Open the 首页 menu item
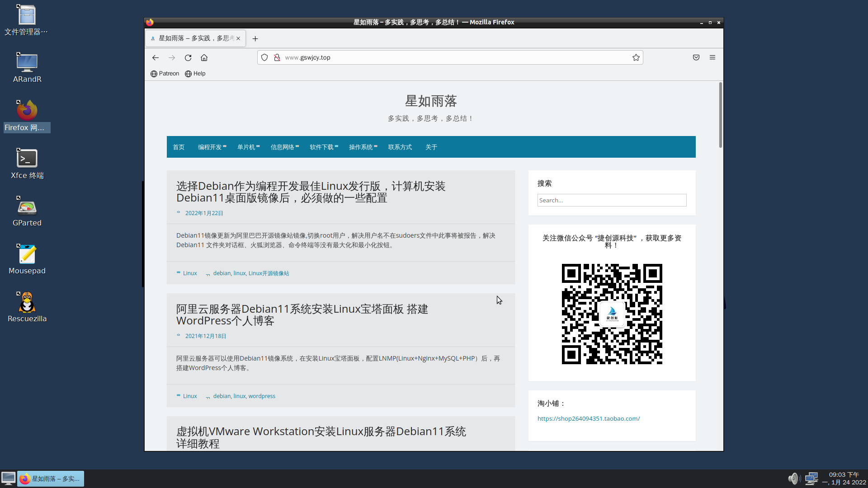 point(179,147)
